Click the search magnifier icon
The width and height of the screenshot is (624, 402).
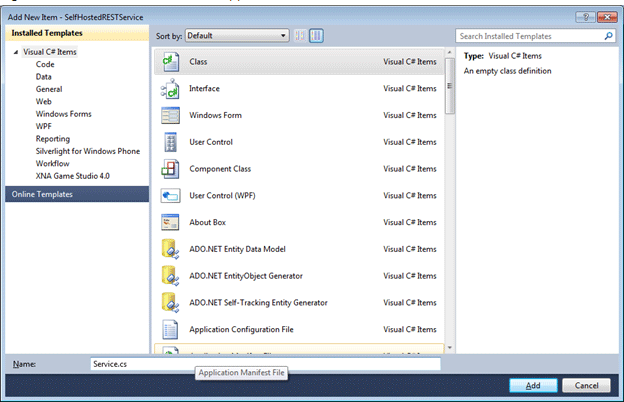(x=608, y=36)
